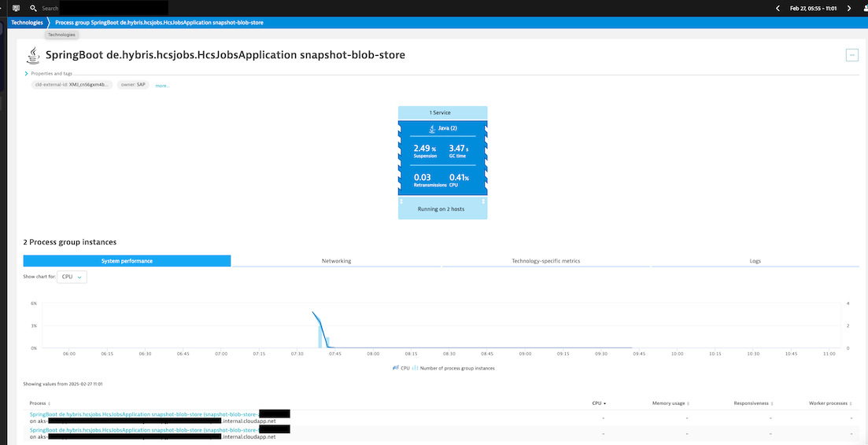Open the 1 Service box in infographic

(x=443, y=112)
